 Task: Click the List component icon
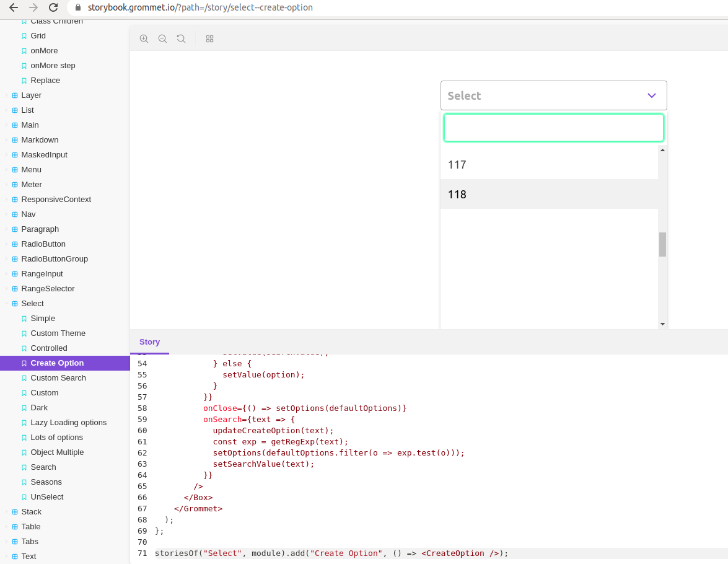(x=15, y=110)
